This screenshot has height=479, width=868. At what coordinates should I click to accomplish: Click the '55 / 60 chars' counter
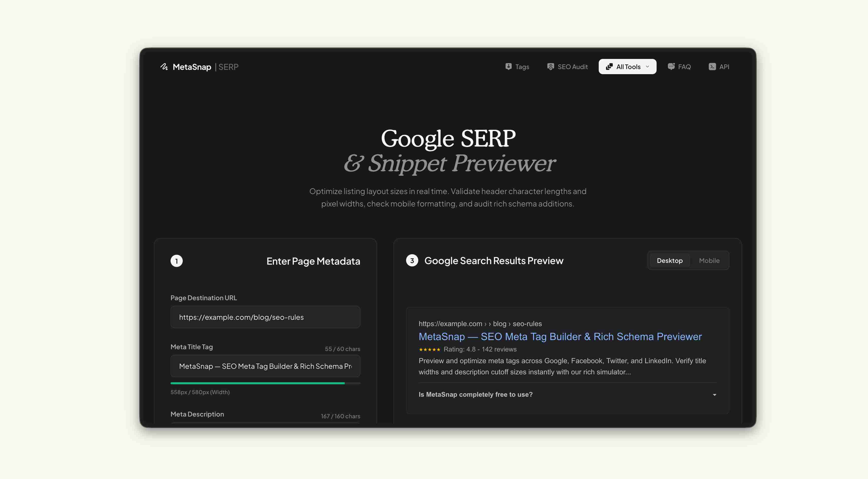pos(342,349)
